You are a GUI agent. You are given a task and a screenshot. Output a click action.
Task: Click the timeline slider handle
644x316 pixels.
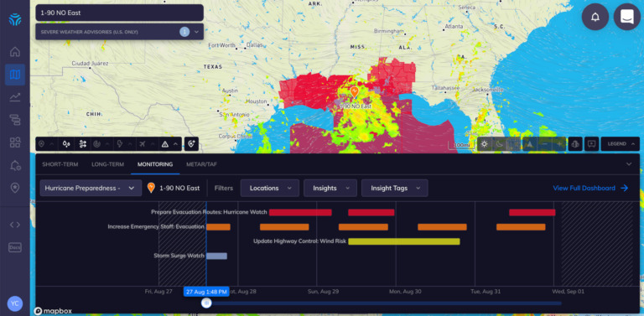206,303
